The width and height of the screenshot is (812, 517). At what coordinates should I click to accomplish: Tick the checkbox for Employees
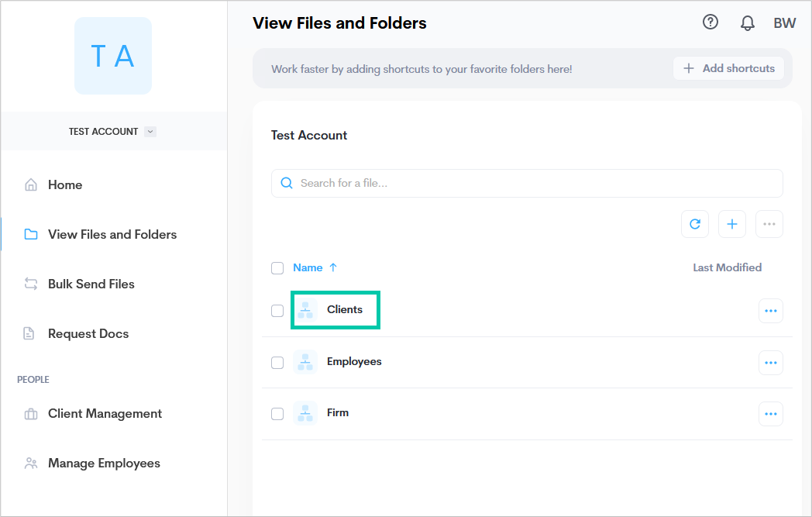277,362
